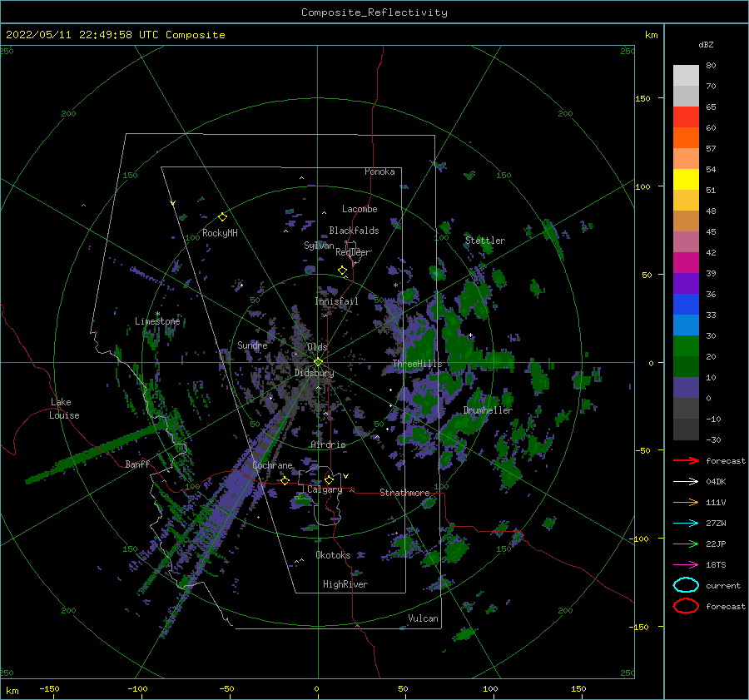
Task: Click the Didsbury city label
Action: coord(315,373)
